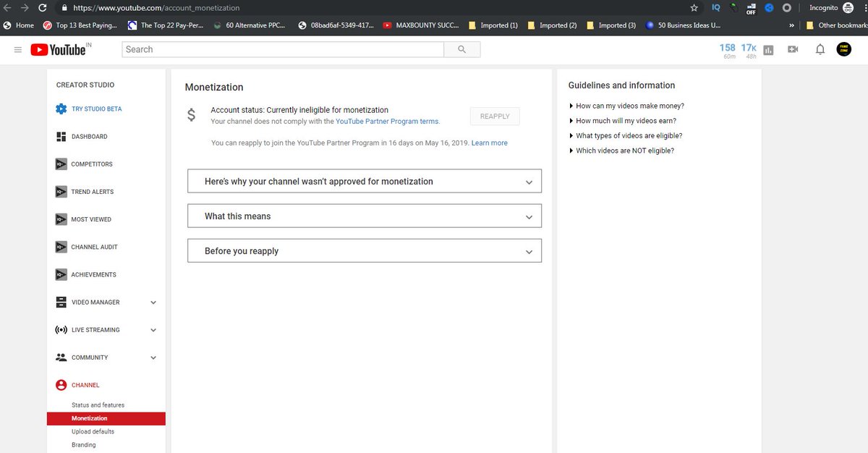Select the red CHANNEL heading in the sidebar
This screenshot has height=453, width=868.
coord(85,385)
